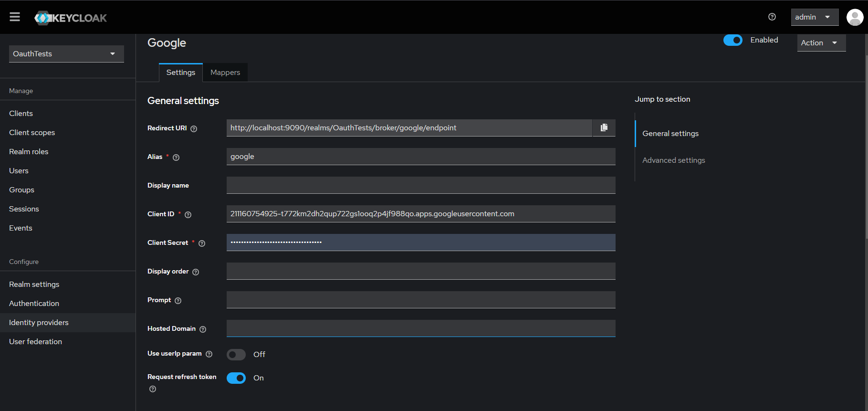Show help for Alias field
Image resolution: width=868 pixels, height=411 pixels.
tap(176, 158)
